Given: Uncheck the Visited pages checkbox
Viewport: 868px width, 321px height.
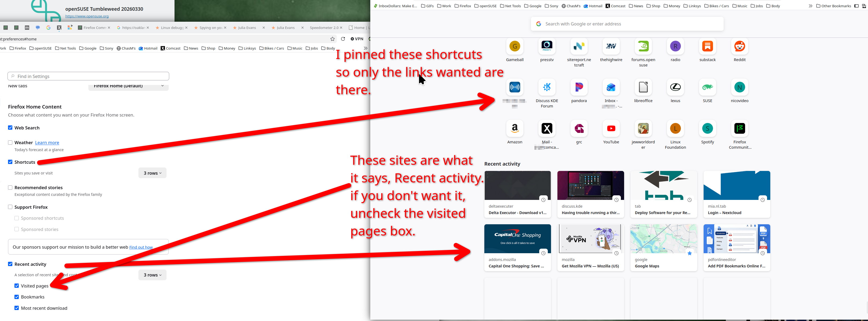Looking at the screenshot, I should coord(17,286).
